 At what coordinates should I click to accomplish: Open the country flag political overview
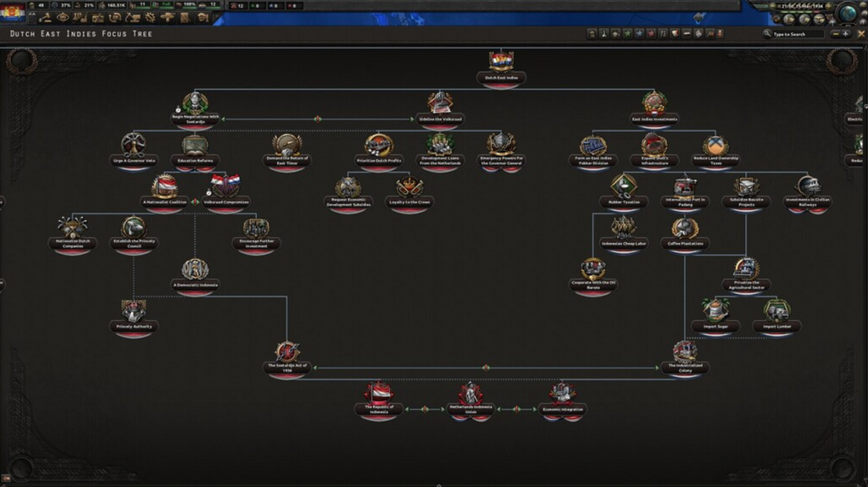(12, 12)
